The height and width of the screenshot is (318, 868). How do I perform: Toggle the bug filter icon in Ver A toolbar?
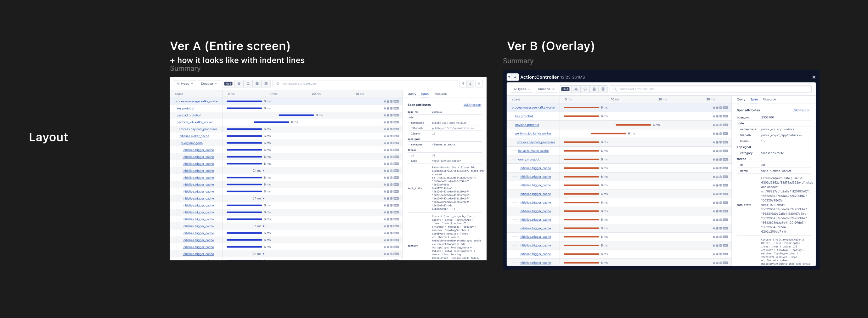click(x=239, y=84)
